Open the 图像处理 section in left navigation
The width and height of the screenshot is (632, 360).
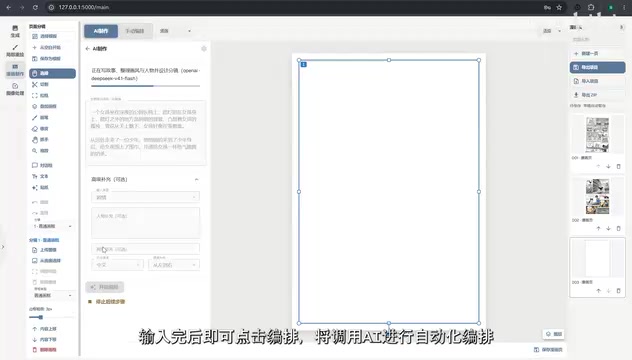click(x=15, y=89)
